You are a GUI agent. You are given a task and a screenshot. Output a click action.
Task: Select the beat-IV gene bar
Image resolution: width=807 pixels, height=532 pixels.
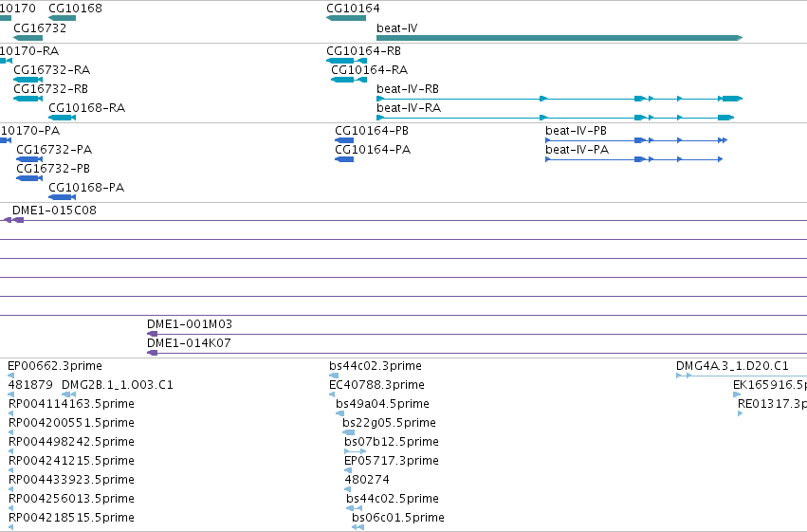(x=559, y=38)
